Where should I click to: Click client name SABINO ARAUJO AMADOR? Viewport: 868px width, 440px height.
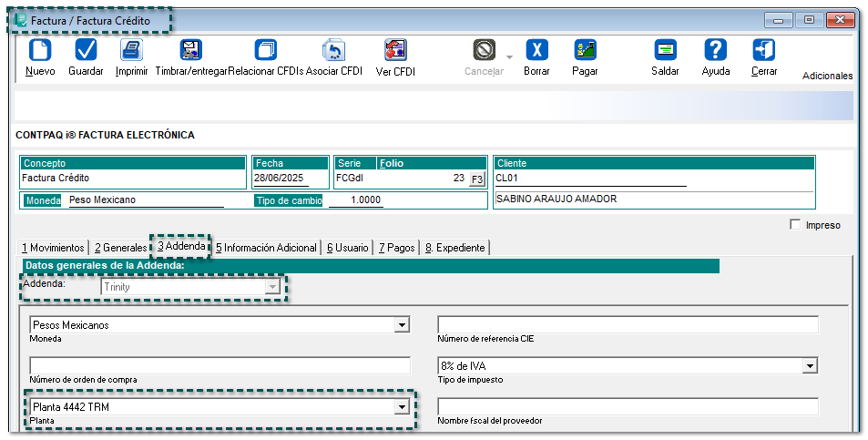[x=557, y=199]
